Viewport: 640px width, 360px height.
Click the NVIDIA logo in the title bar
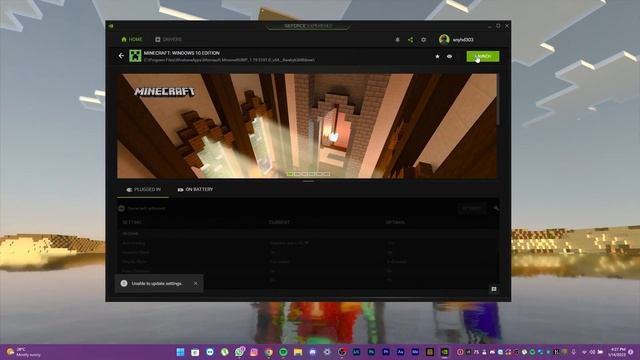111,26
